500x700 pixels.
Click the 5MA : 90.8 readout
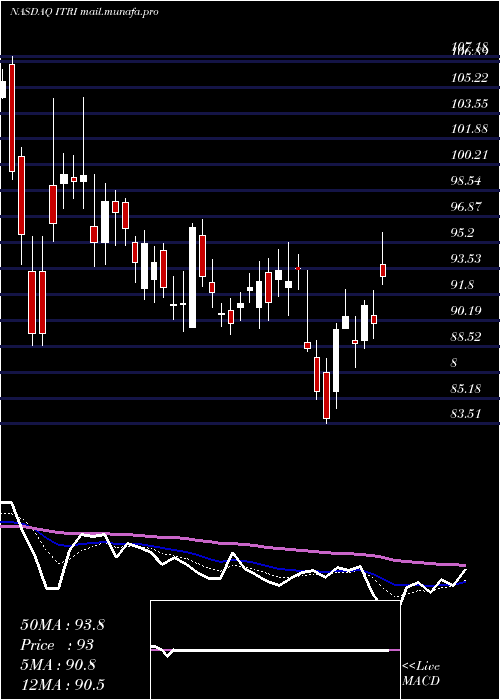[58, 665]
